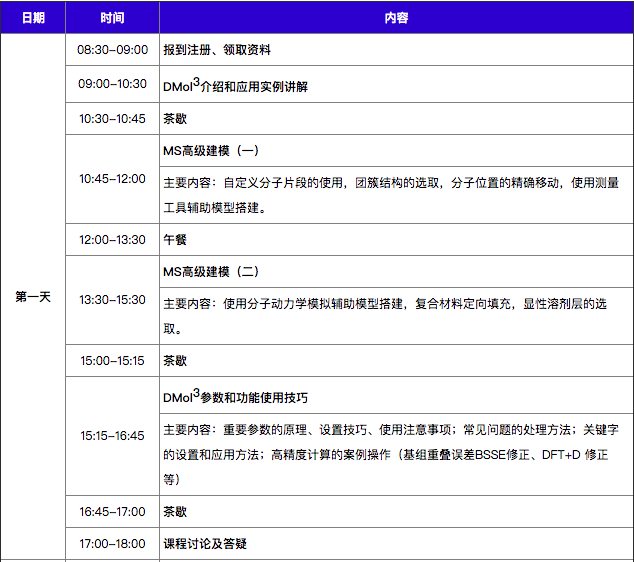Click the 15:15–16:45 time cell

(112, 435)
